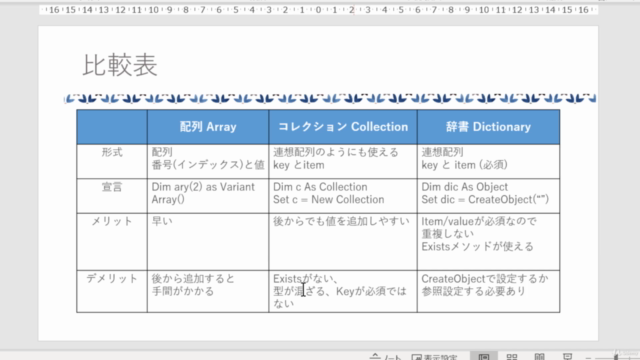Click cell text Dim c As Collection
The image size is (640, 360).
click(320, 187)
